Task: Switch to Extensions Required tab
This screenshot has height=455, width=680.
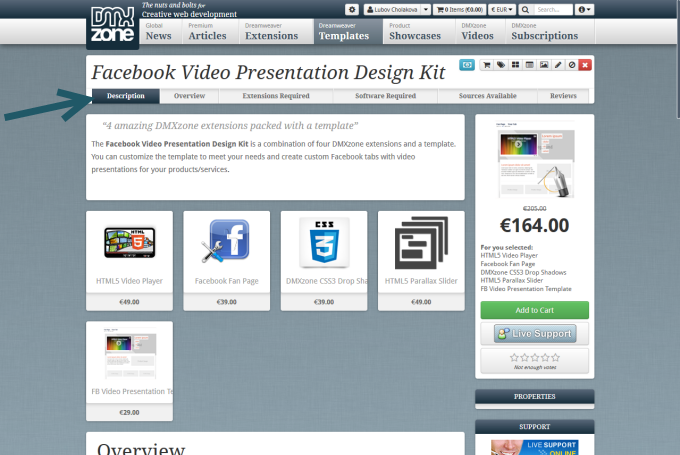Action: [x=276, y=96]
